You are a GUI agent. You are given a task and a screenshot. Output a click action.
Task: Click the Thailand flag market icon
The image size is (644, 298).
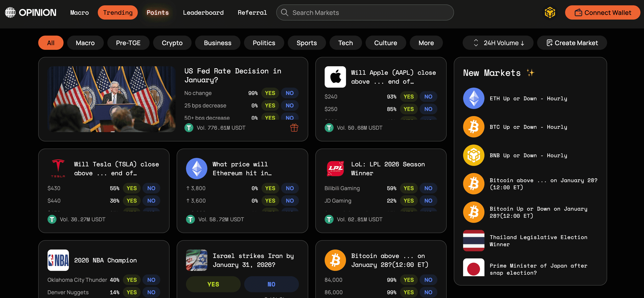coord(474,240)
